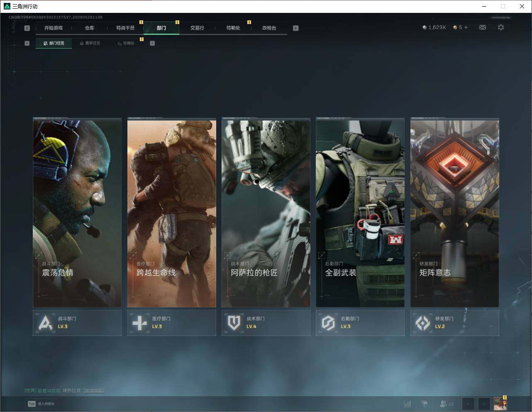Click the 研发部门 LV.2 level panel
This screenshot has height=412, width=532.
(x=455, y=323)
